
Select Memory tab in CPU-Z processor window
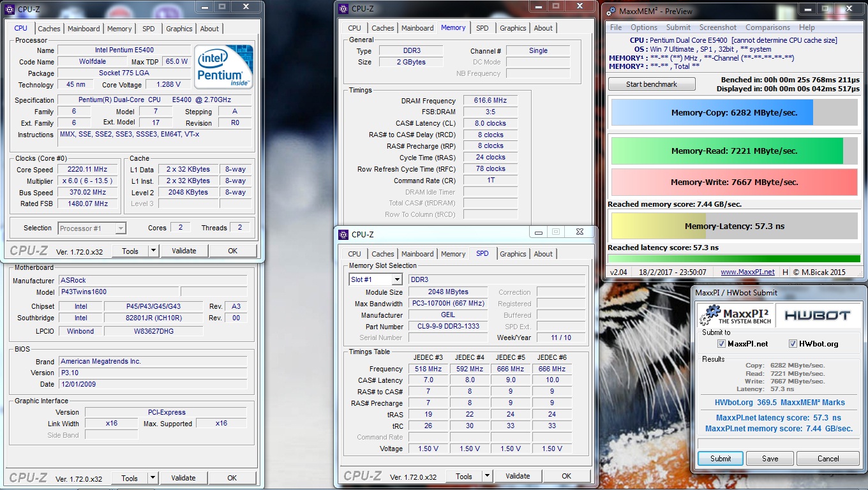point(119,29)
